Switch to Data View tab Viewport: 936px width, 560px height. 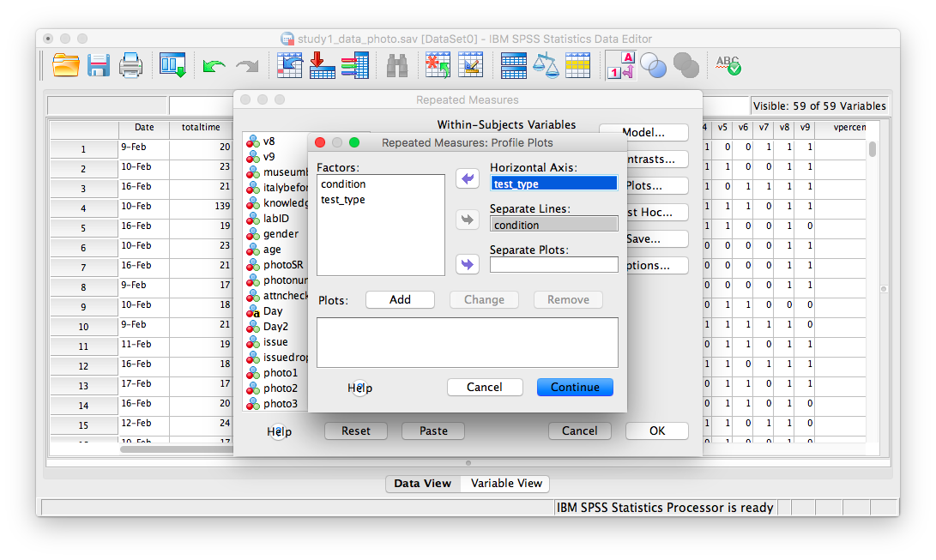pyautogui.click(x=423, y=484)
